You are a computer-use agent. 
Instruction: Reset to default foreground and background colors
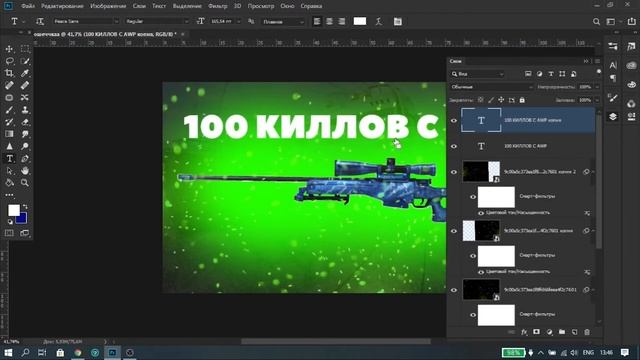coord(10,222)
